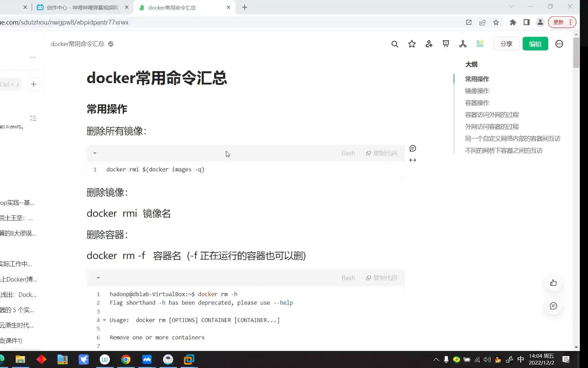Open a new browser tab
This screenshot has width=588, height=368.
tap(245, 7)
